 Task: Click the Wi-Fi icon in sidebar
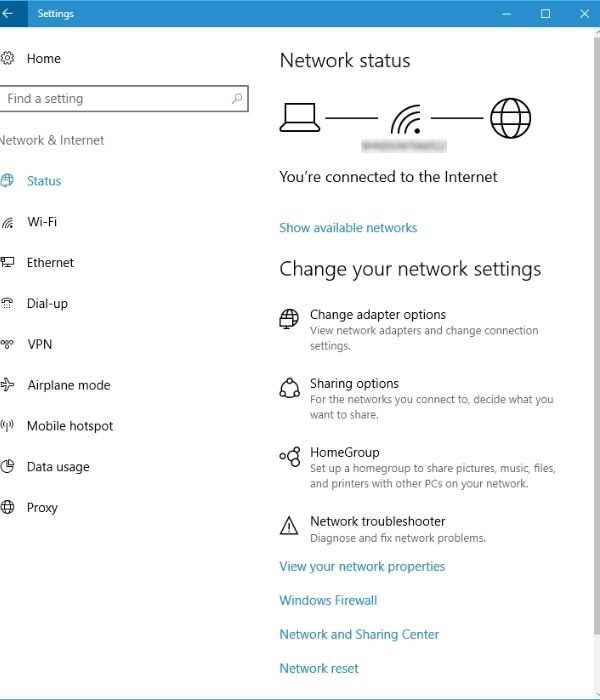(x=7, y=222)
